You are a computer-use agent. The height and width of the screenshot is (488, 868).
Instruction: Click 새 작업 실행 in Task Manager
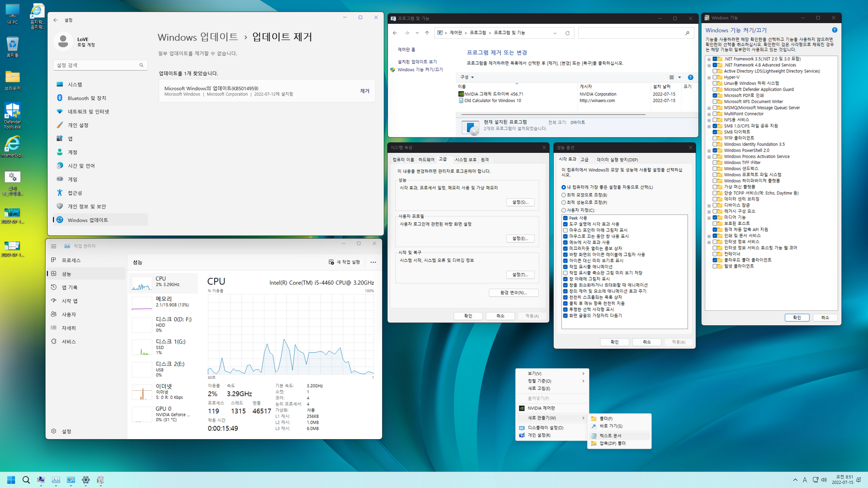tap(344, 262)
